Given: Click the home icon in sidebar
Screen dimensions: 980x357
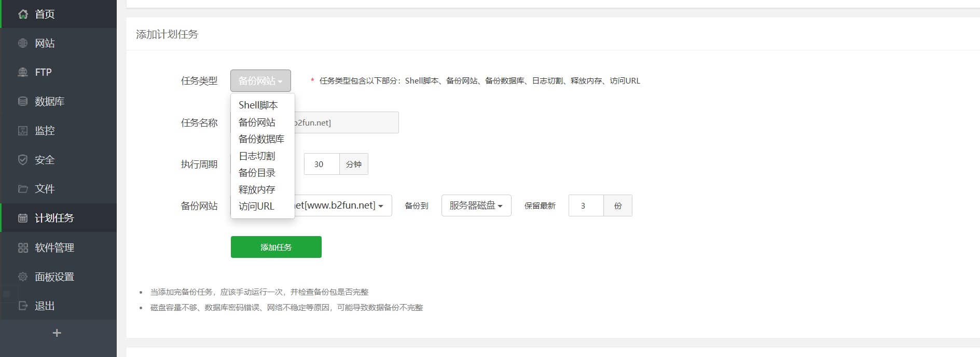Looking at the screenshot, I should 23,14.
